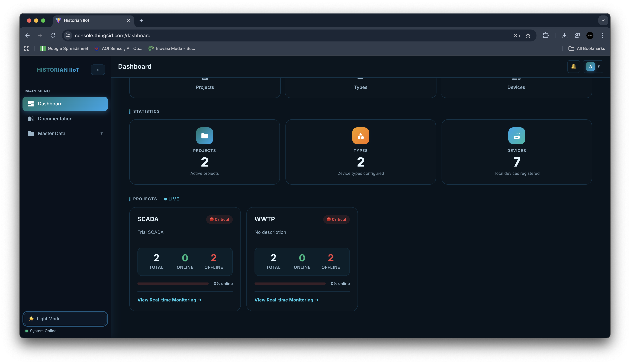This screenshot has height=364, width=630.
Task: Switch to Light Mode
Action: coord(65,318)
